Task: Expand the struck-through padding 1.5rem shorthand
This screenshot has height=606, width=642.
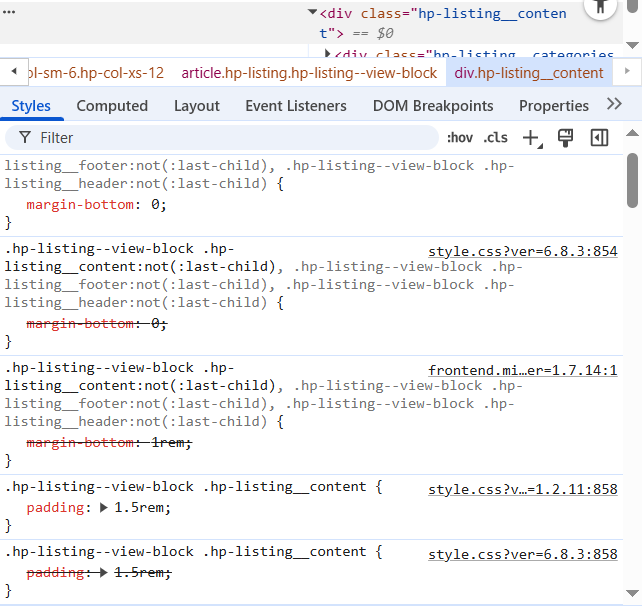Action: click(102, 573)
